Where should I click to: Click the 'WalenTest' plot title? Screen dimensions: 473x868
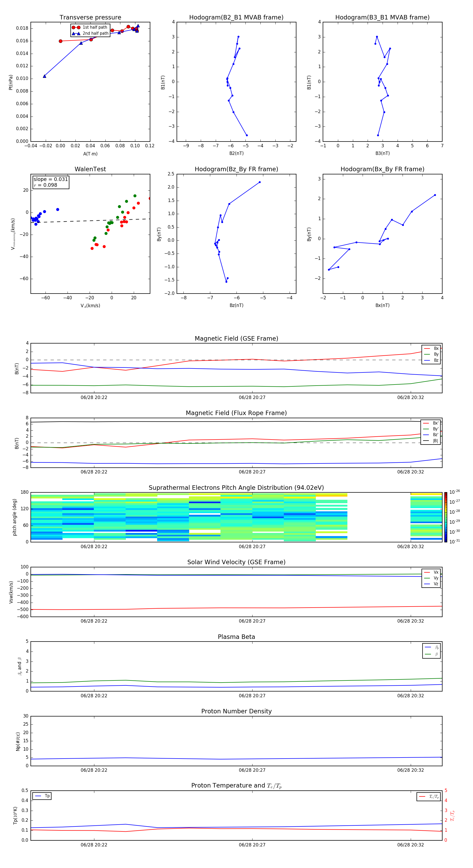click(x=90, y=169)
